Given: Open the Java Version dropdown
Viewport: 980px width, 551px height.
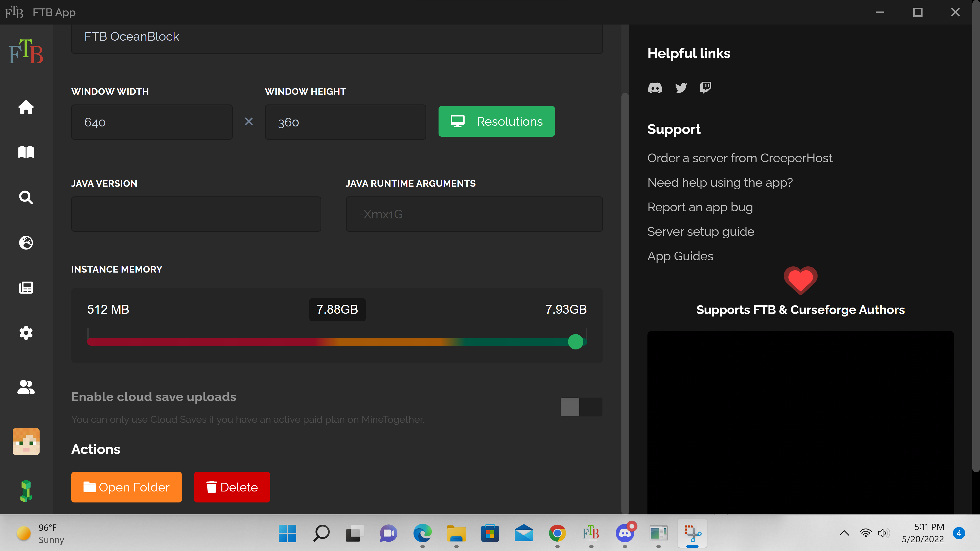Looking at the screenshot, I should click(196, 214).
